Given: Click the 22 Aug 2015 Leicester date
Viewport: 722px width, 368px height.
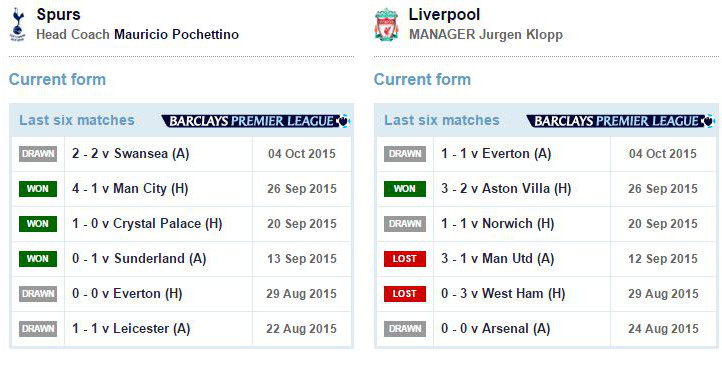Looking at the screenshot, I should coord(301,329).
